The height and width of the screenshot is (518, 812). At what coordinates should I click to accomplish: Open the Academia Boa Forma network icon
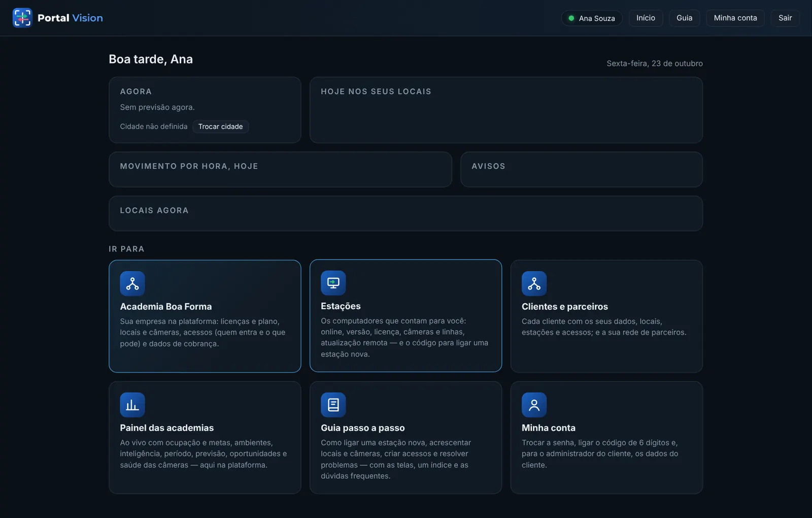click(132, 283)
